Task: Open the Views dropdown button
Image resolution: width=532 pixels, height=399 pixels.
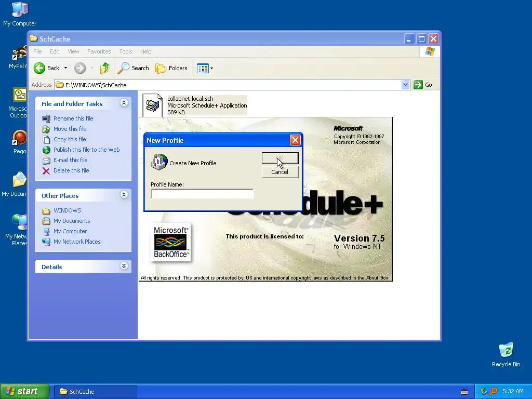Action: click(x=205, y=68)
